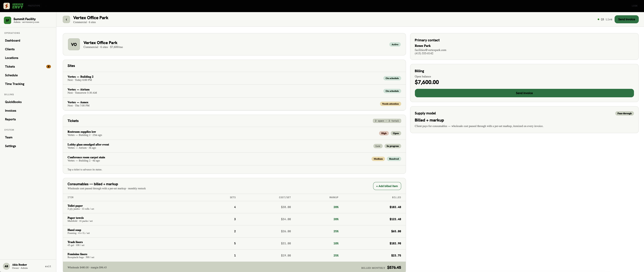Click the On schedule badge for Building 2

coord(392,78)
